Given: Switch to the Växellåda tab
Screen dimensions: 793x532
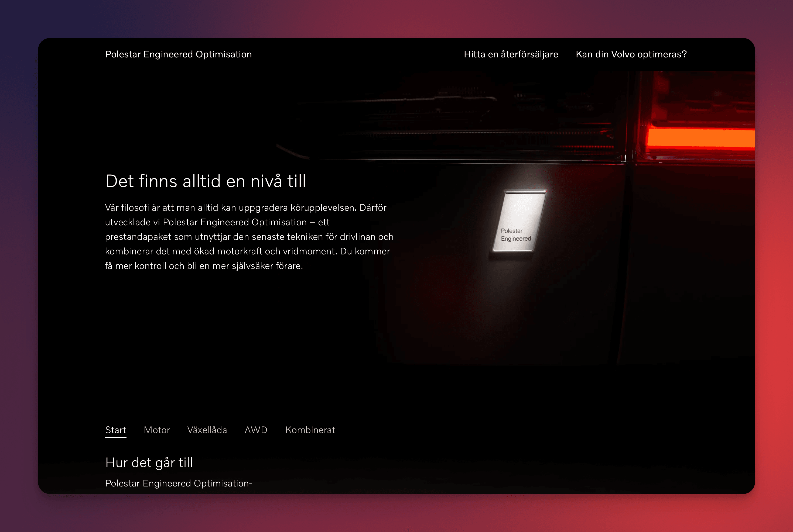Looking at the screenshot, I should [207, 430].
